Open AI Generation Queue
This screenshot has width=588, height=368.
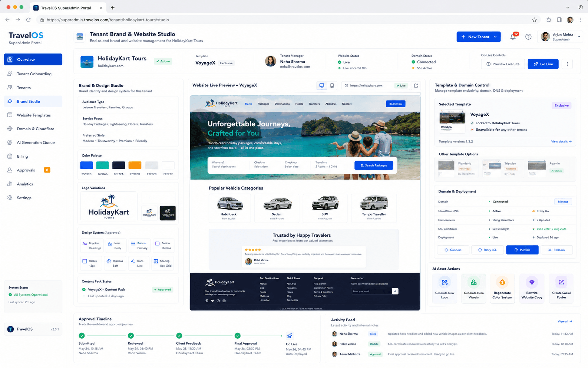[x=33, y=142]
